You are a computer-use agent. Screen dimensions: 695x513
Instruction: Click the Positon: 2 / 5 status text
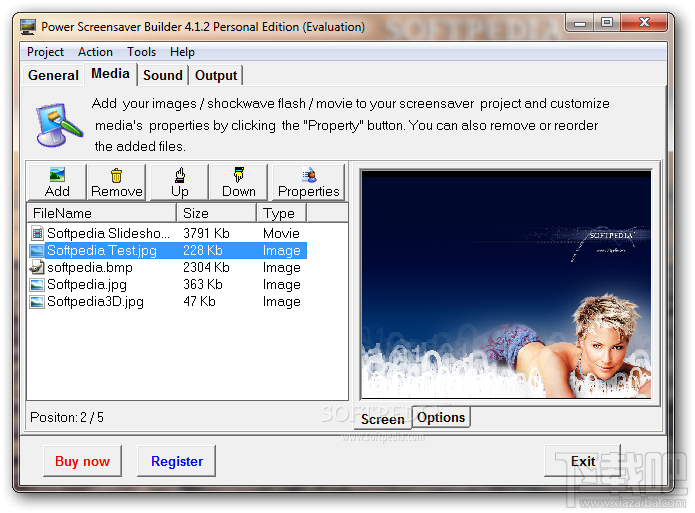[x=66, y=417]
